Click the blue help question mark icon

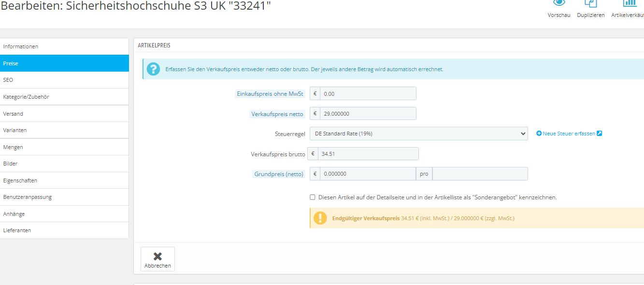click(153, 69)
